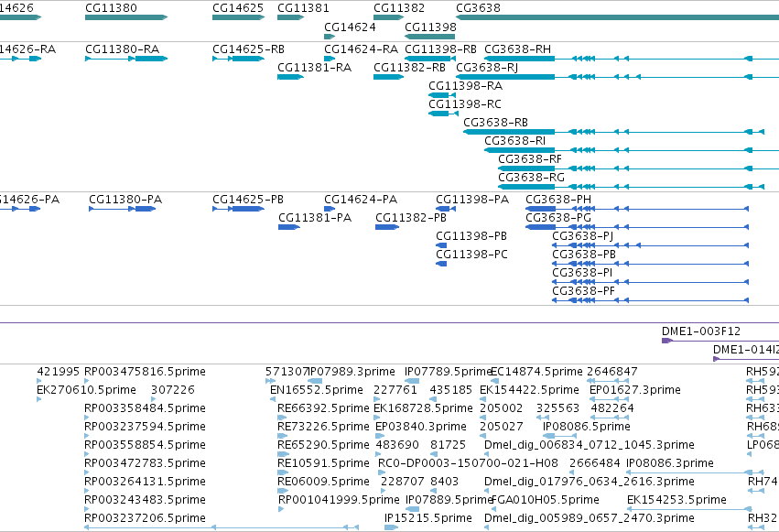Click the CG11382 gene label
The width and height of the screenshot is (779, 532).
[x=399, y=8]
